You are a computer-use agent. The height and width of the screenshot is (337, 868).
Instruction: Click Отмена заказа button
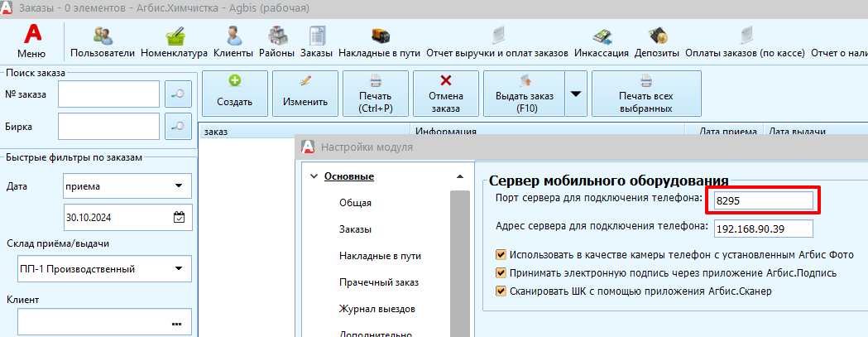pyautogui.click(x=446, y=93)
